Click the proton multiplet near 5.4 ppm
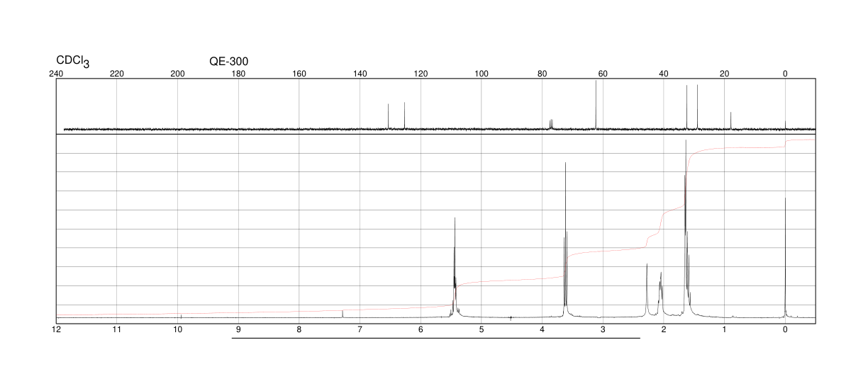This screenshot has height=374, width=868. 455,268
